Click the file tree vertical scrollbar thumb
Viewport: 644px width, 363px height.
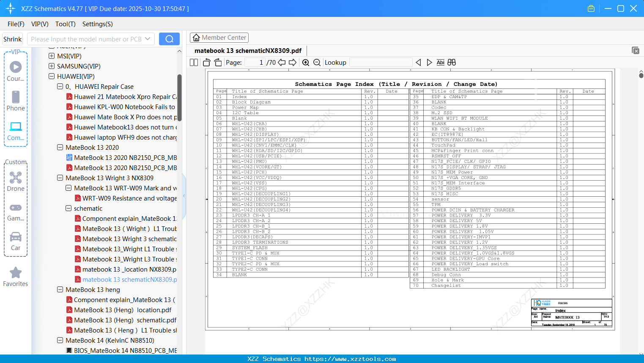[179, 98]
